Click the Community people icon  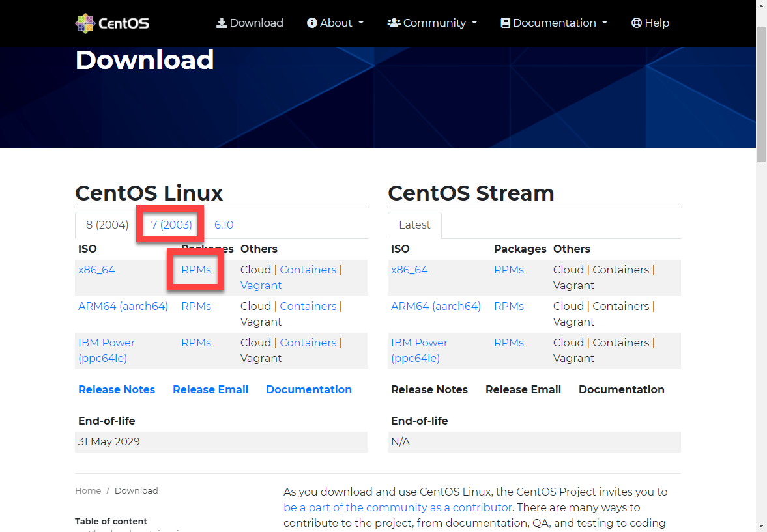click(x=394, y=23)
